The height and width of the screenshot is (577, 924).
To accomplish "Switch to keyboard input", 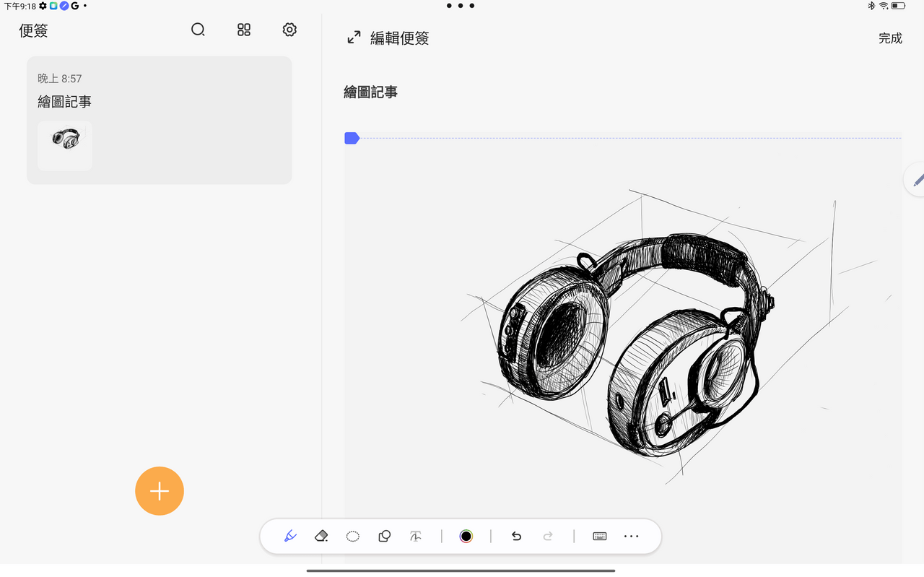I will [x=599, y=536].
